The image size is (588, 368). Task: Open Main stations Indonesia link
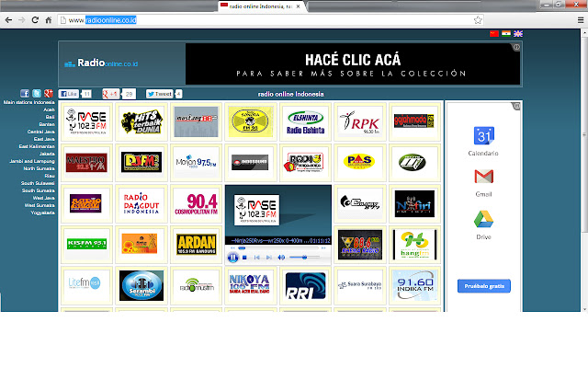tap(28, 102)
